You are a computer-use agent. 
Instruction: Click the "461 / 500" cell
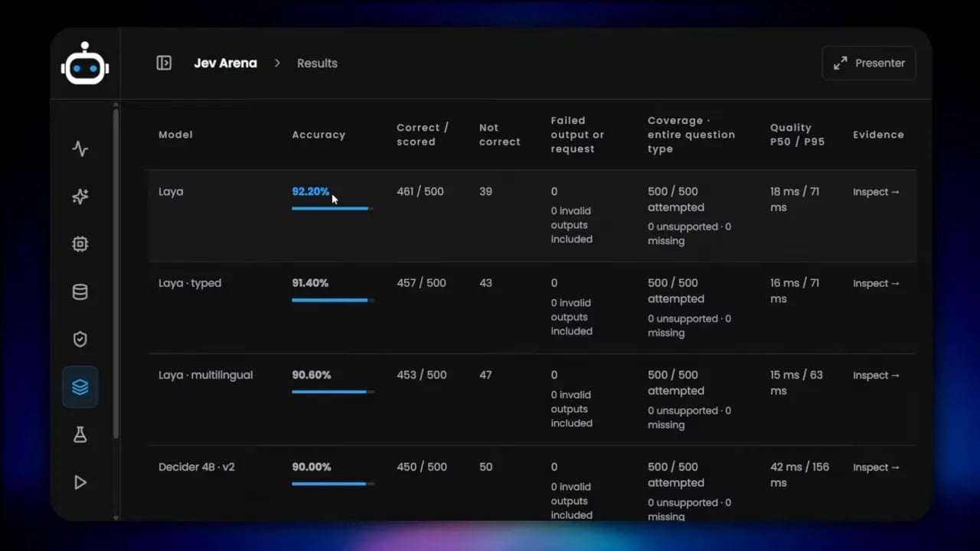[x=420, y=191]
